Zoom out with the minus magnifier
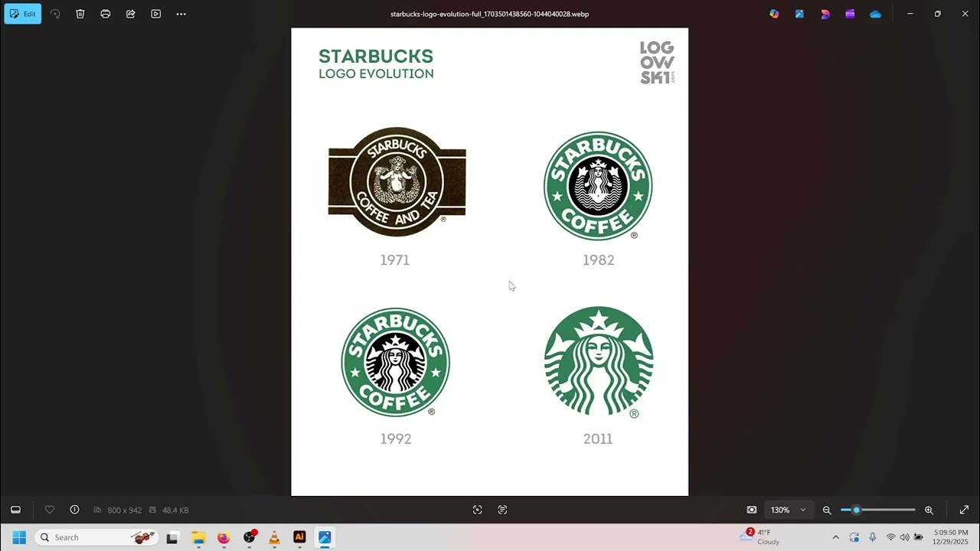Screen dimensions: 980x551 point(827,510)
